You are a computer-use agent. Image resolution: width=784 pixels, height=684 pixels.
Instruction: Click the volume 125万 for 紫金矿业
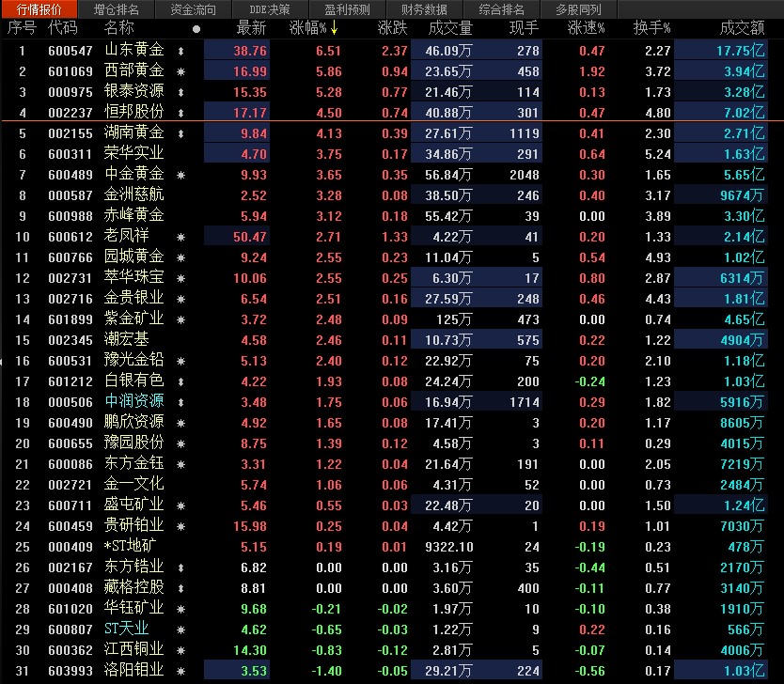coord(453,319)
